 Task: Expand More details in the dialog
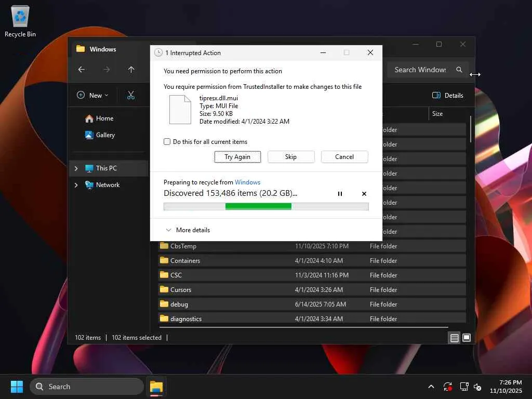pyautogui.click(x=188, y=230)
